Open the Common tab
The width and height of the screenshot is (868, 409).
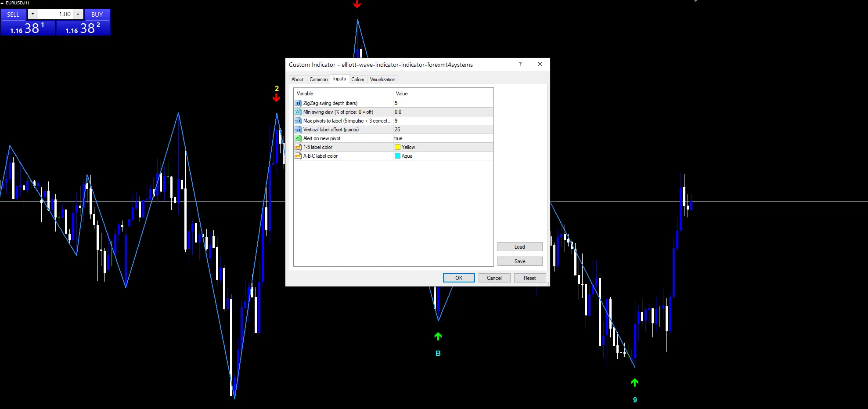pos(318,80)
